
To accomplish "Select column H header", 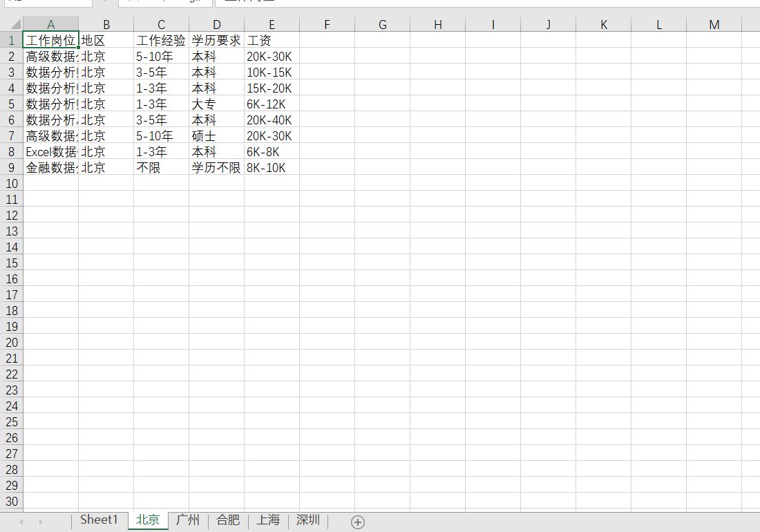I will 437,24.
